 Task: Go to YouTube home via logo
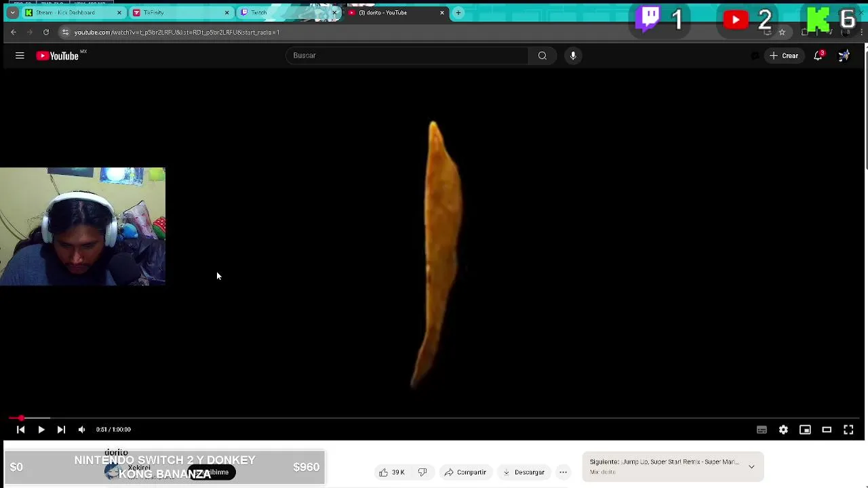click(x=58, y=56)
